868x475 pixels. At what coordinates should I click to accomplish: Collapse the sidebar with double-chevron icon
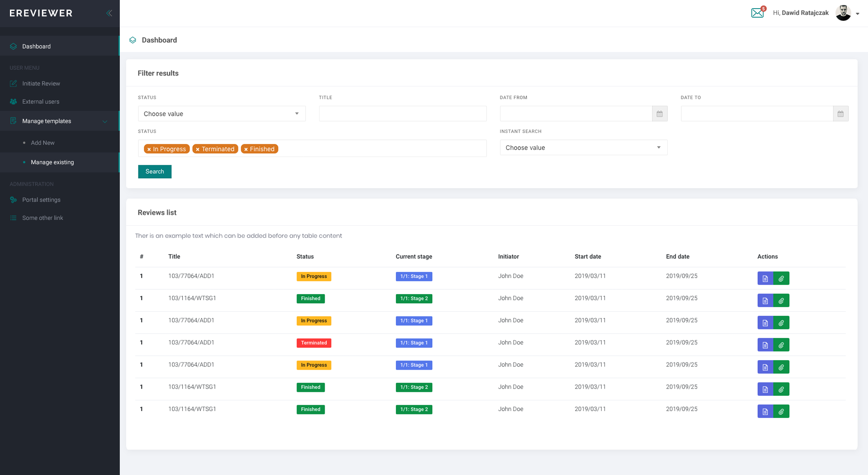tap(109, 13)
